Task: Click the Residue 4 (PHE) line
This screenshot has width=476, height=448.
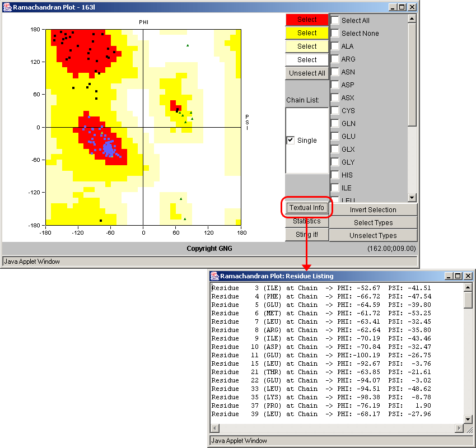Action: coord(321,296)
